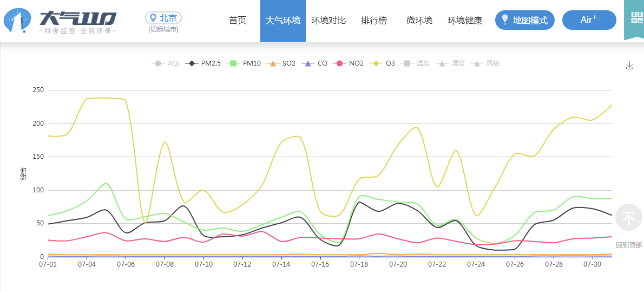Open the 排行榜 menu item
The width and height of the screenshot is (644, 292).
pyautogui.click(x=374, y=21)
